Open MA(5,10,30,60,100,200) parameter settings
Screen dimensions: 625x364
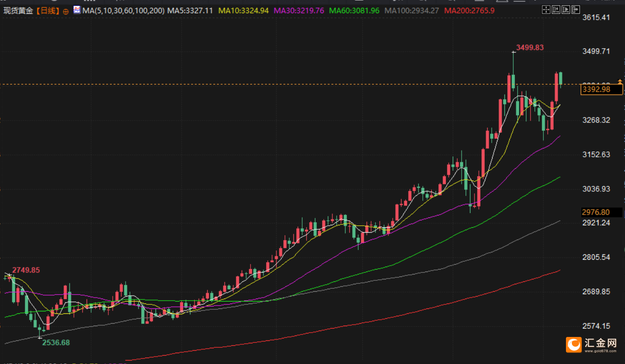[123, 10]
